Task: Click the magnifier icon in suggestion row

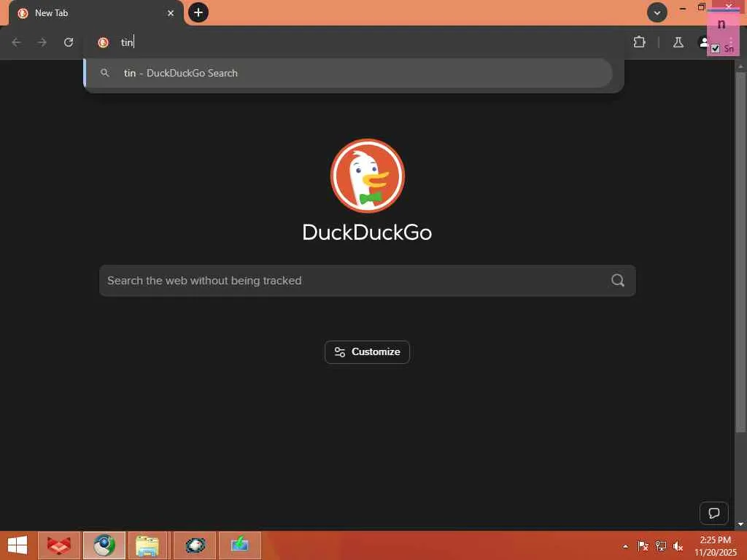Action: [x=105, y=73]
